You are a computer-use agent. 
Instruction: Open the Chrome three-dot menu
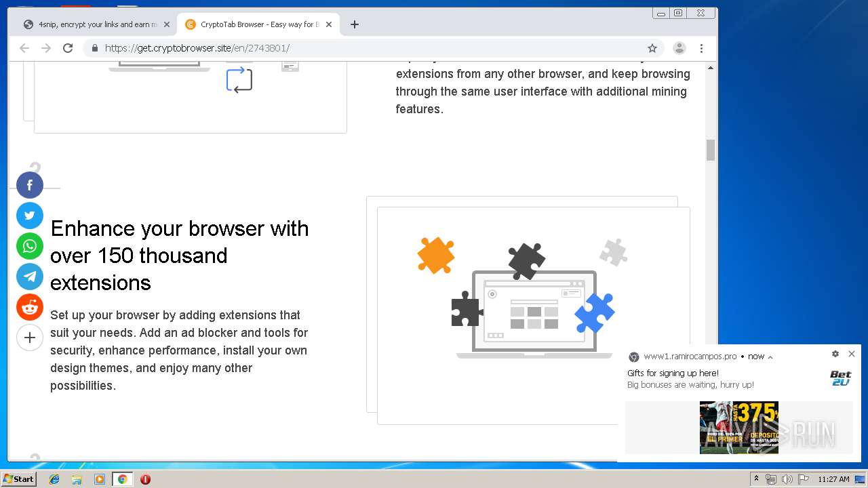pyautogui.click(x=701, y=48)
